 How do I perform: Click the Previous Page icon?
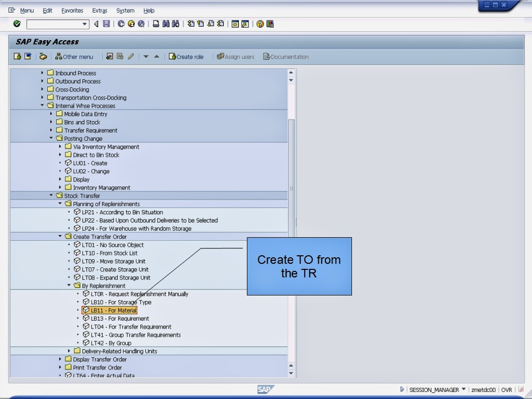pos(201,24)
